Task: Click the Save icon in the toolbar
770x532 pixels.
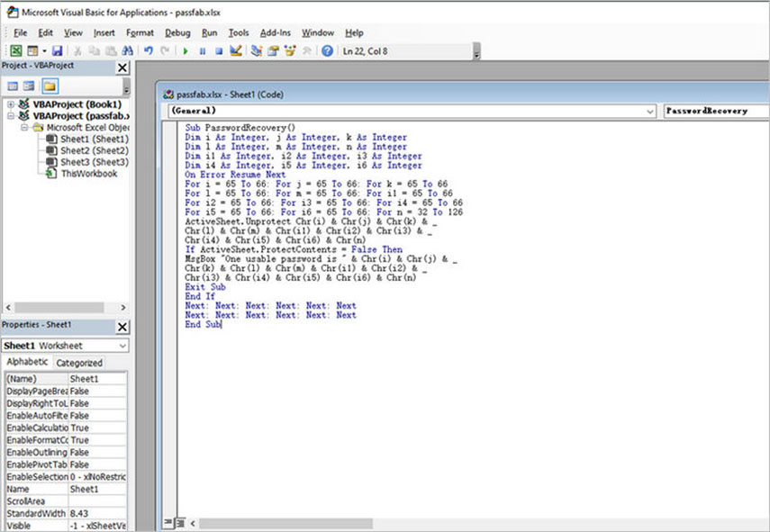Action: point(57,51)
